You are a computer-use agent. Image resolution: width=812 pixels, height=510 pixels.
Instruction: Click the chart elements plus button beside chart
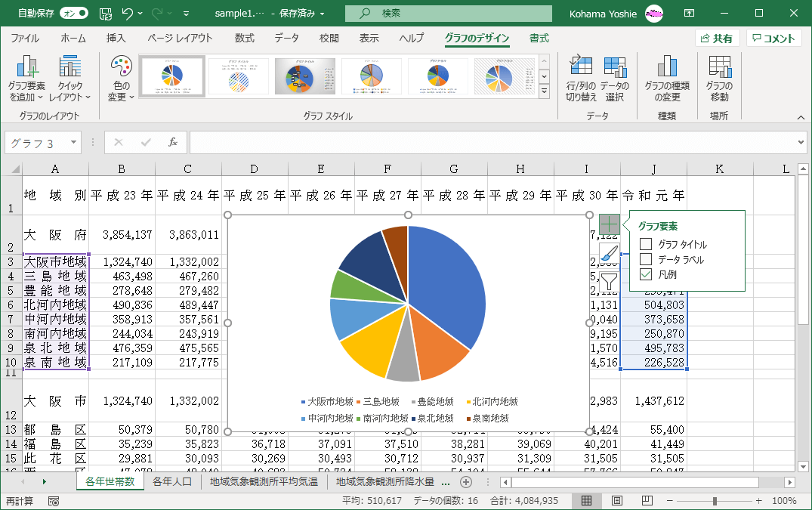tap(610, 224)
